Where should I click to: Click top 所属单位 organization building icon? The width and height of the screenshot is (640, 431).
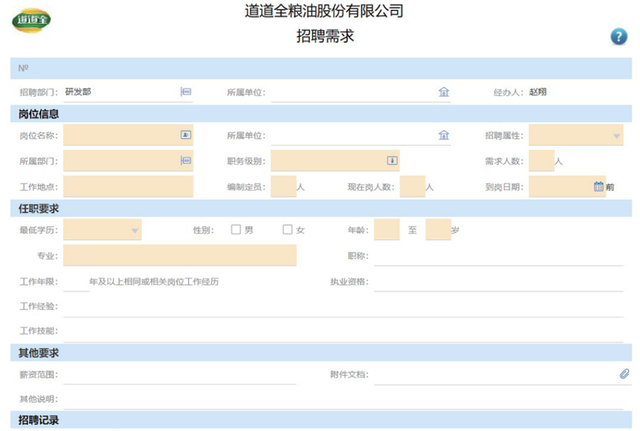click(444, 92)
